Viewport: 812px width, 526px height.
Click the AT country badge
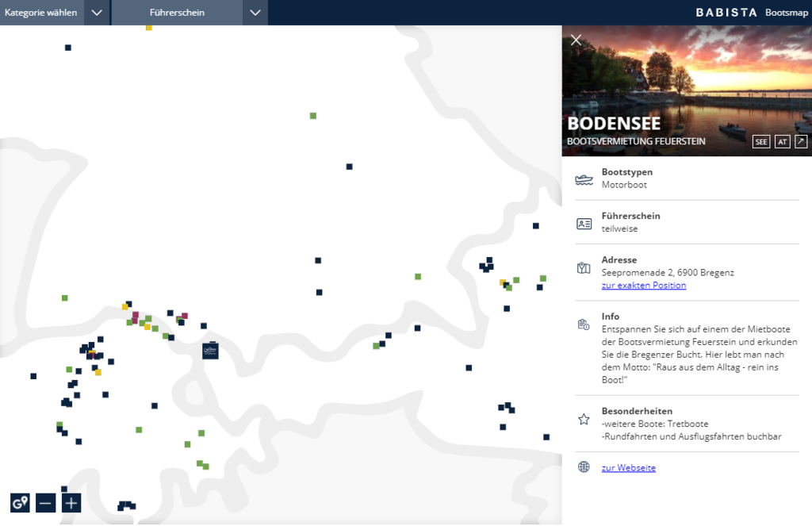click(782, 142)
